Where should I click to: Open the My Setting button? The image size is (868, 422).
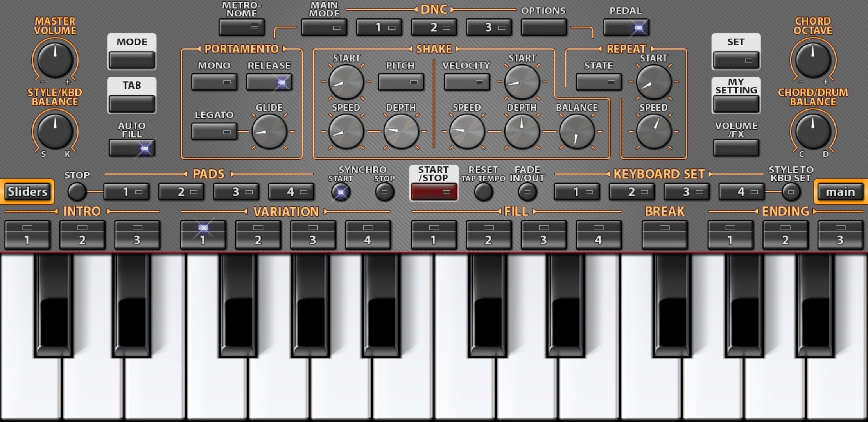(736, 104)
